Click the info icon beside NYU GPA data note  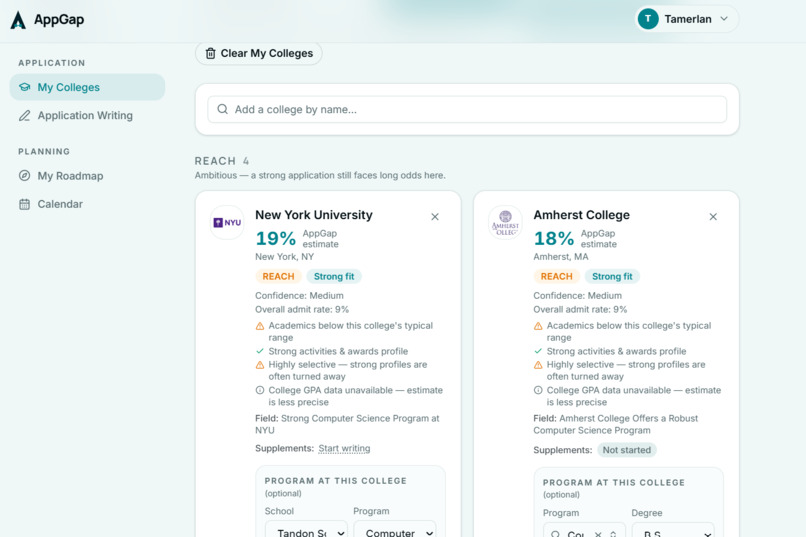[260, 390]
